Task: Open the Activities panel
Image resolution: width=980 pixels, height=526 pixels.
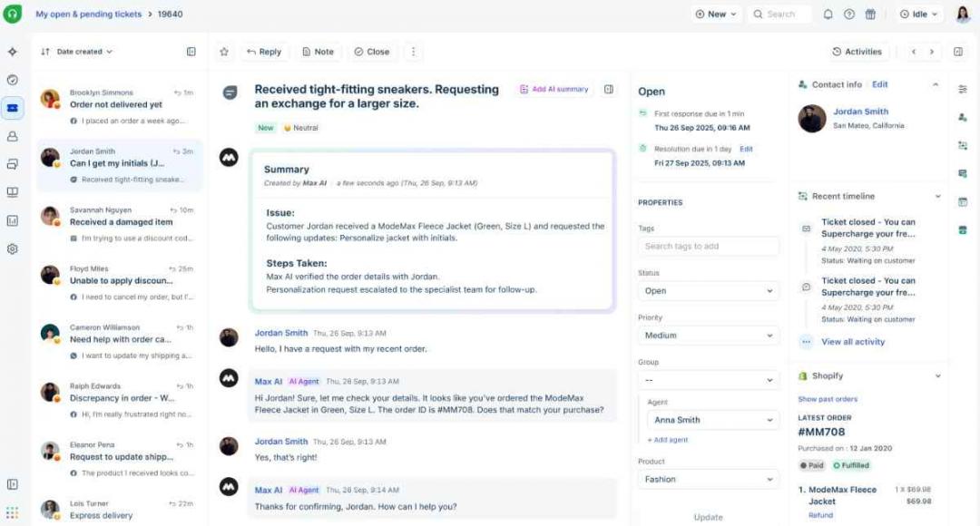Action: tap(857, 52)
